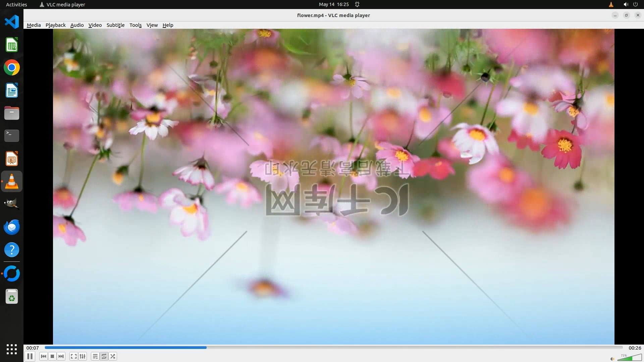This screenshot has width=644, height=362.
Task: Show the playlist view
Action: [x=95, y=356]
